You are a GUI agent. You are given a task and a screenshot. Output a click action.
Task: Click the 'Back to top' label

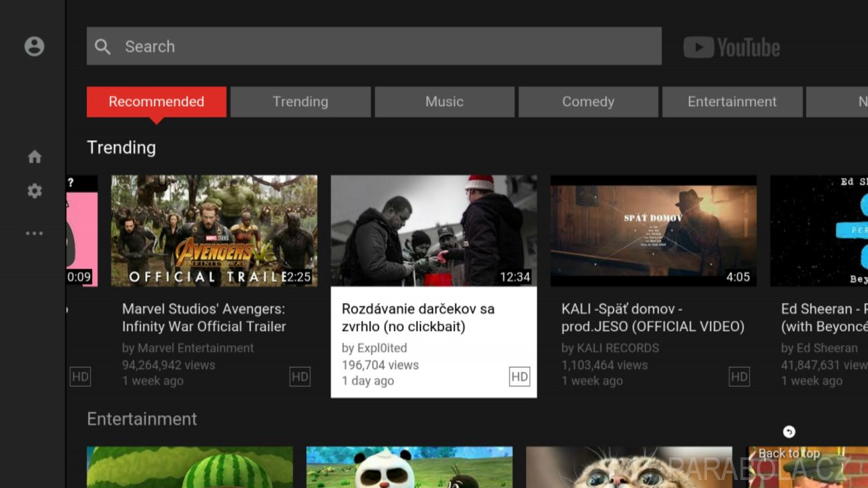pos(789,453)
